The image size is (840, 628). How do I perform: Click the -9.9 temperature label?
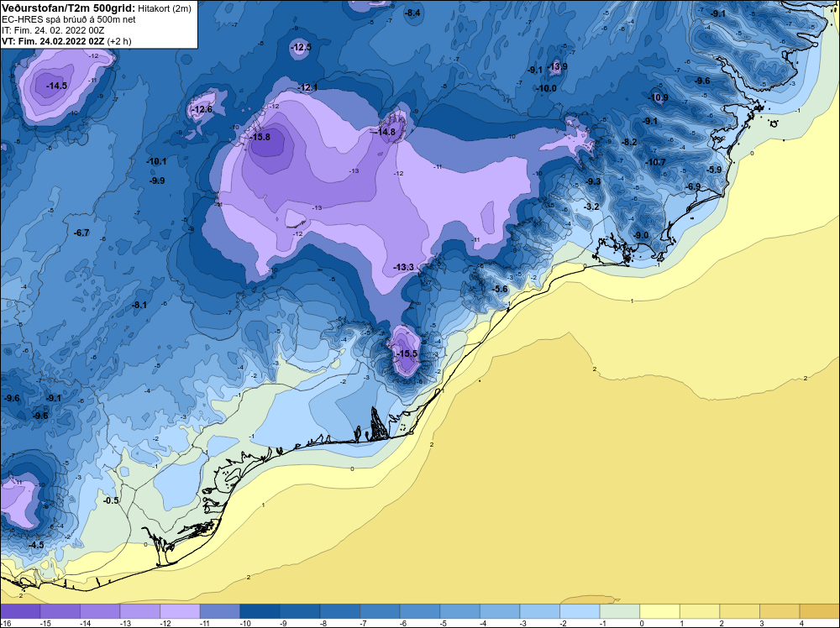tap(156, 181)
